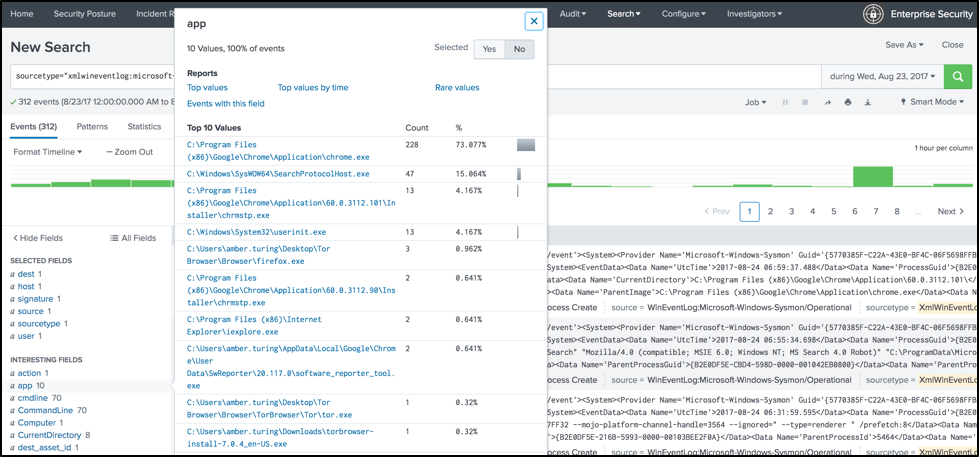Screen dimensions: 979x457
Task: Filter by userinit.exe value
Action: (x=257, y=232)
